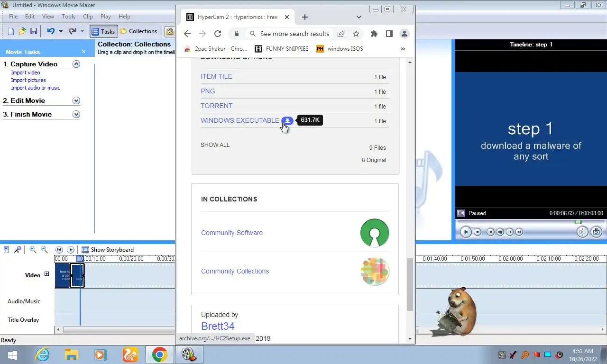Click the Import video link
This screenshot has height=364, width=607.
coord(26,73)
